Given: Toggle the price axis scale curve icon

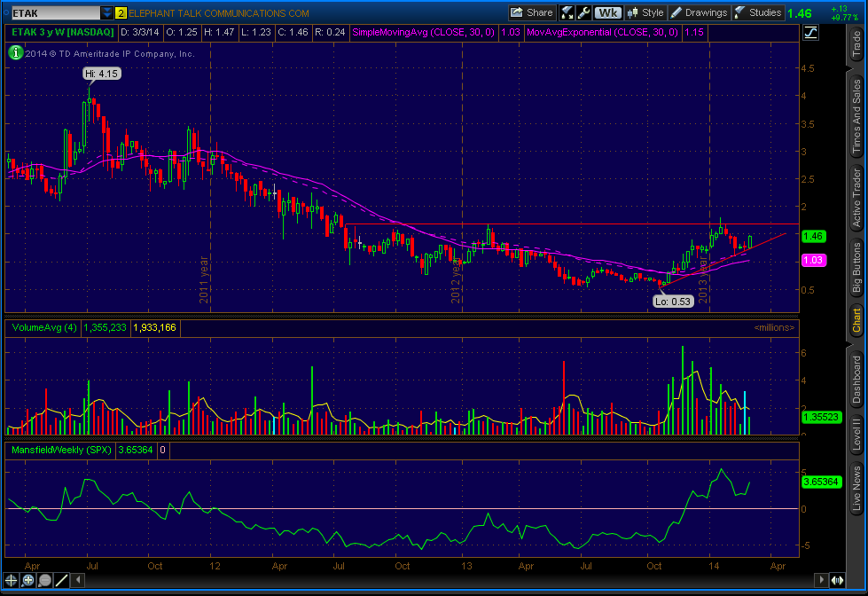Looking at the screenshot, I should (810, 33).
